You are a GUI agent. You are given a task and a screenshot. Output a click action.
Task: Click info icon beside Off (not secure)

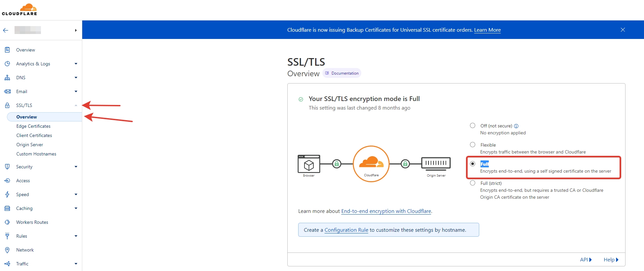[516, 126]
